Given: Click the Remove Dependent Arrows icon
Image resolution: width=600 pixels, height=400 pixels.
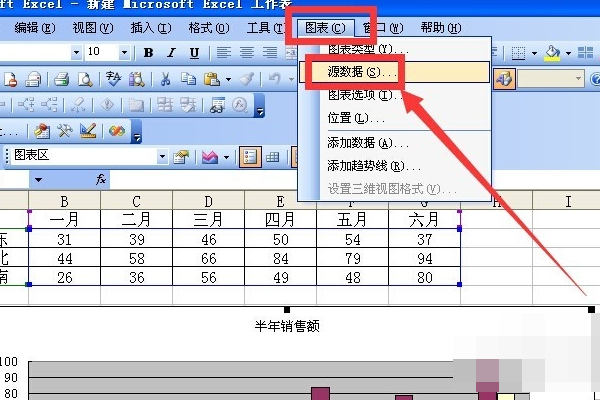Looking at the screenshot, I should 49,104.
